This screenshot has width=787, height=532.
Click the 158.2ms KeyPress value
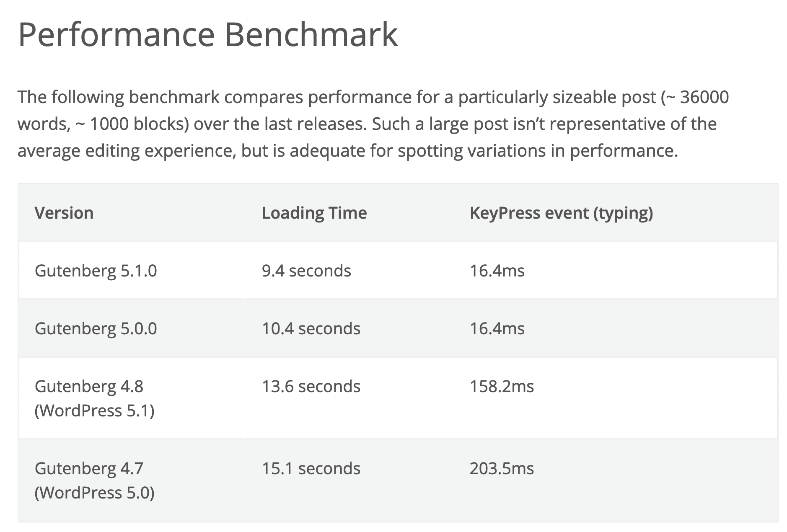[x=502, y=386]
